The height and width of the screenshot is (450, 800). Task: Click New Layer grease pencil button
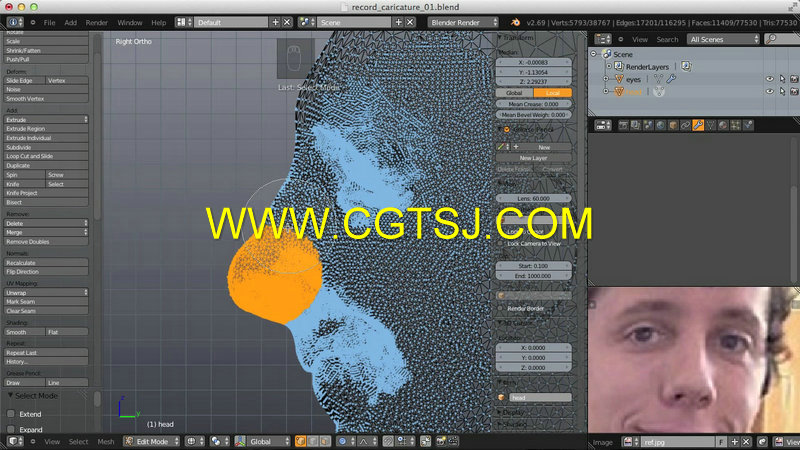[533, 158]
